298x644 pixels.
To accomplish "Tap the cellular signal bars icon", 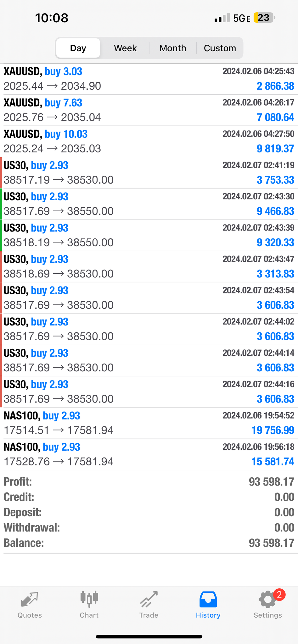I will (222, 18).
